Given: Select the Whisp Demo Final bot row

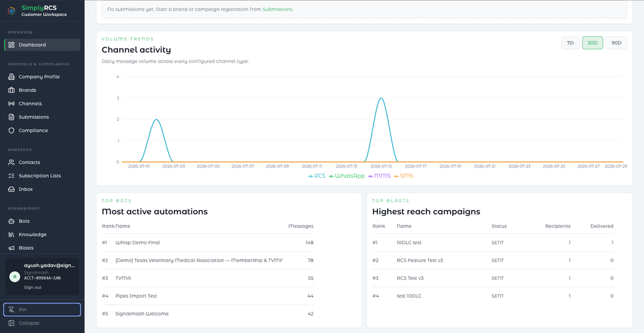Looking at the screenshot, I should (x=207, y=243).
